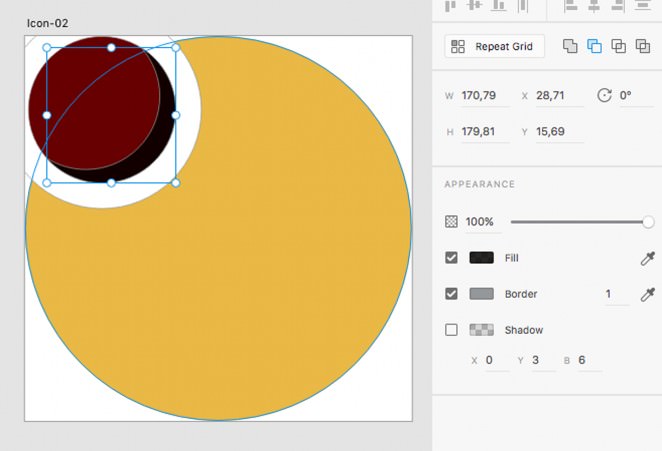662x451 pixels.
Task: Click the Align Bottom icon
Action: [499, 5]
